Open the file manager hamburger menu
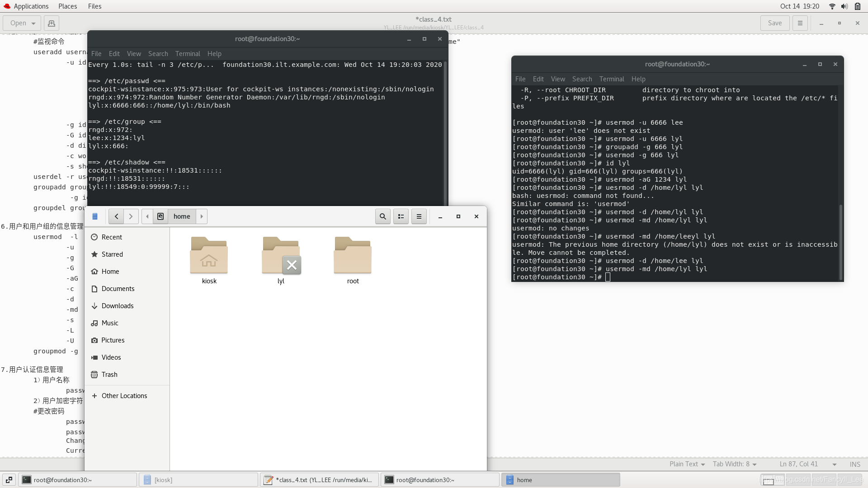This screenshot has width=868, height=488. pos(419,216)
